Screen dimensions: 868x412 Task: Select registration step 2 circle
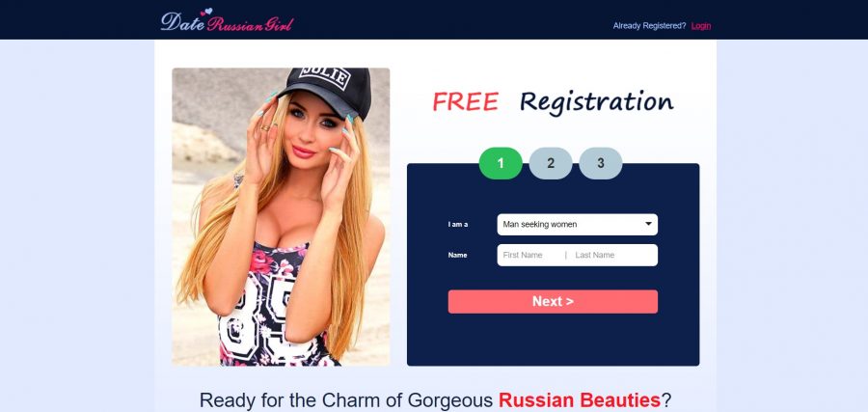551,163
